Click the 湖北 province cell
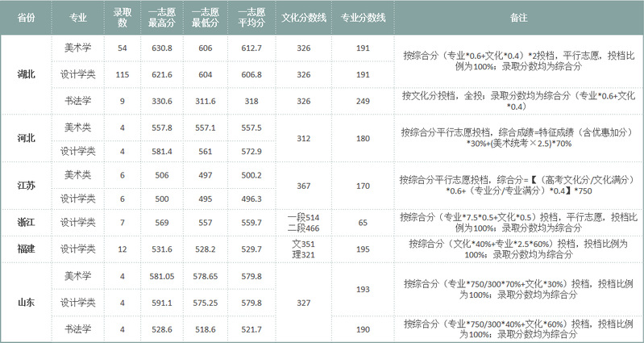 [26, 74]
